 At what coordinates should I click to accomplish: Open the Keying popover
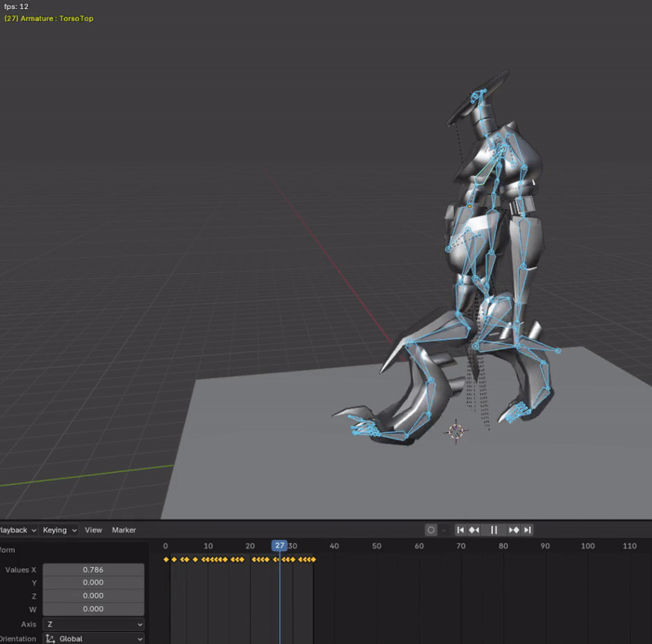tap(59, 530)
